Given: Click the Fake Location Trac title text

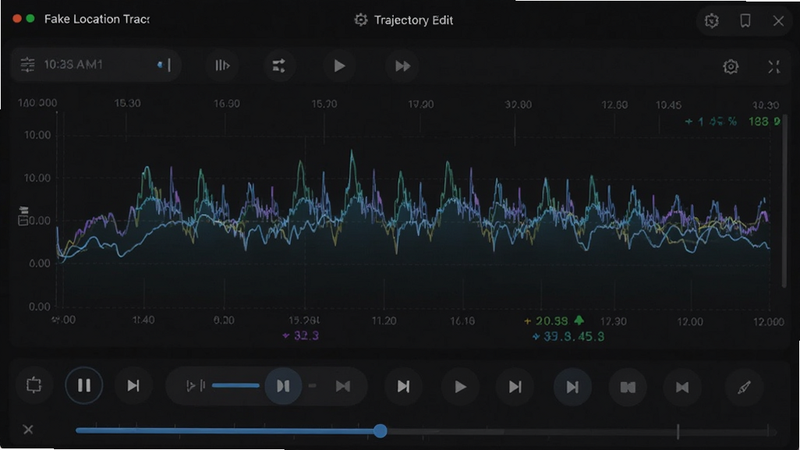Looking at the screenshot, I should click(x=96, y=19).
